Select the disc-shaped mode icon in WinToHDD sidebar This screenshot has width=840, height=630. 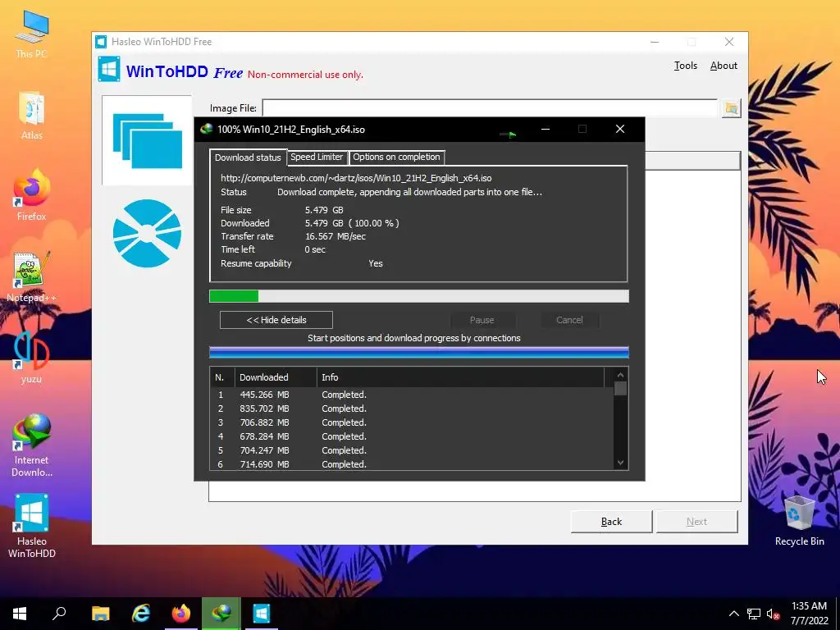click(x=148, y=234)
